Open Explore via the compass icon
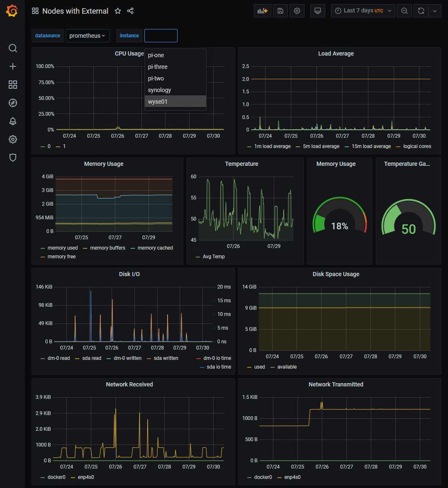The width and height of the screenshot is (448, 488). (12, 103)
